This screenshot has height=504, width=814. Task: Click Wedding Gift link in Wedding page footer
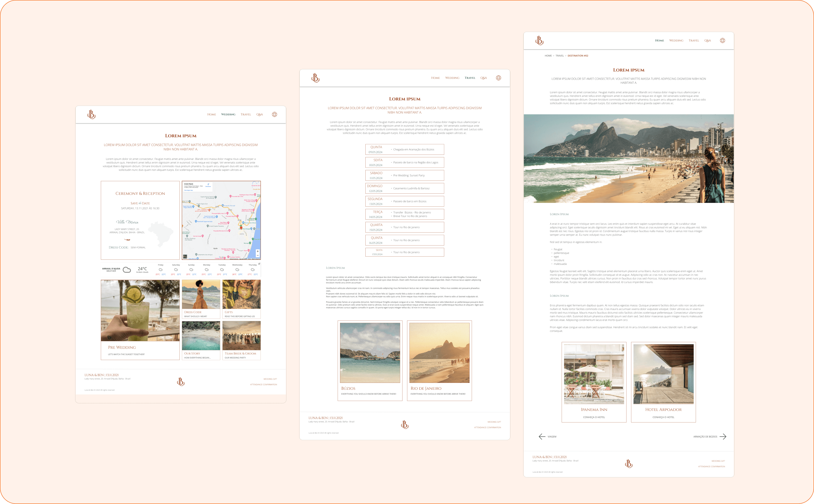click(270, 379)
